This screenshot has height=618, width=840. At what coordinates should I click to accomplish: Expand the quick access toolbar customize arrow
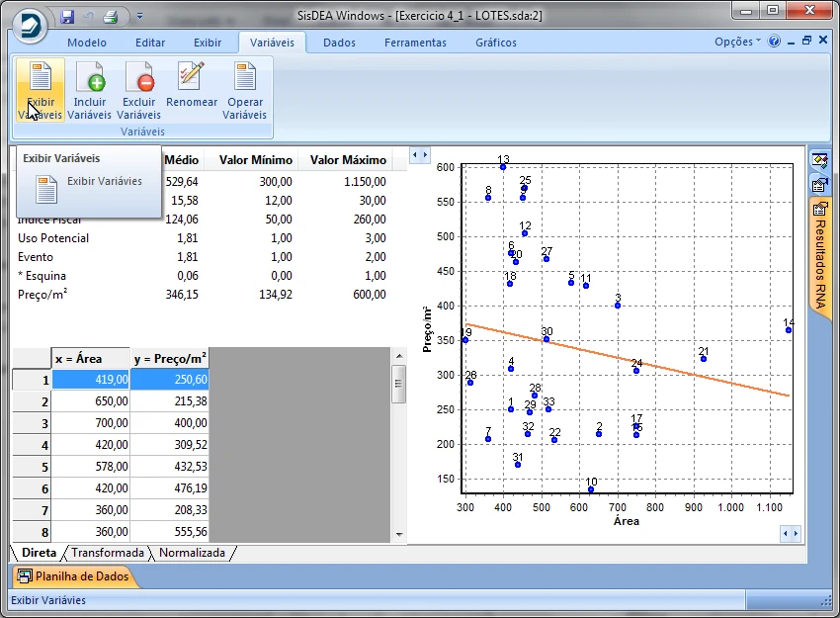pyautogui.click(x=139, y=17)
